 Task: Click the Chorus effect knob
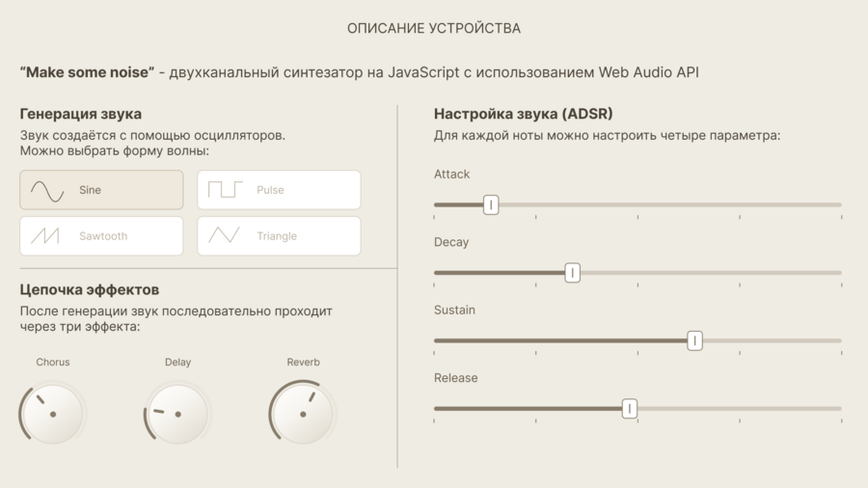click(x=53, y=414)
